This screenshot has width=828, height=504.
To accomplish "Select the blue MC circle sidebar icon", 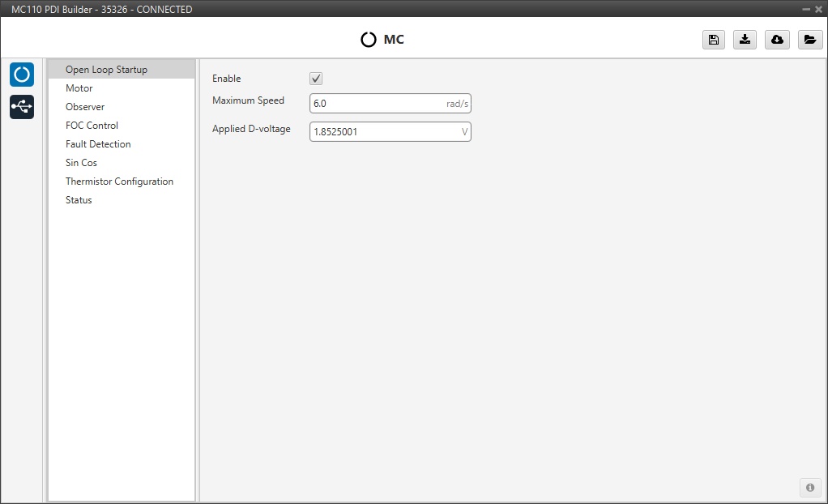I will [x=22, y=75].
